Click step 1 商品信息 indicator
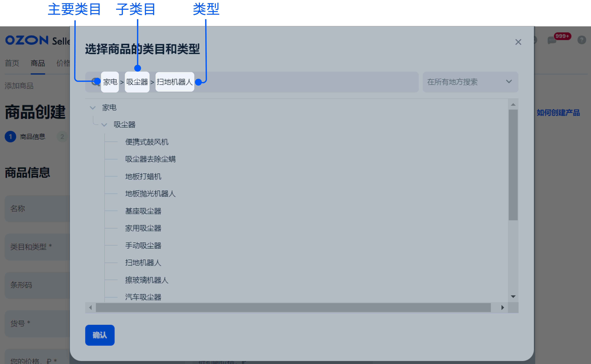591x364 pixels. point(25,136)
